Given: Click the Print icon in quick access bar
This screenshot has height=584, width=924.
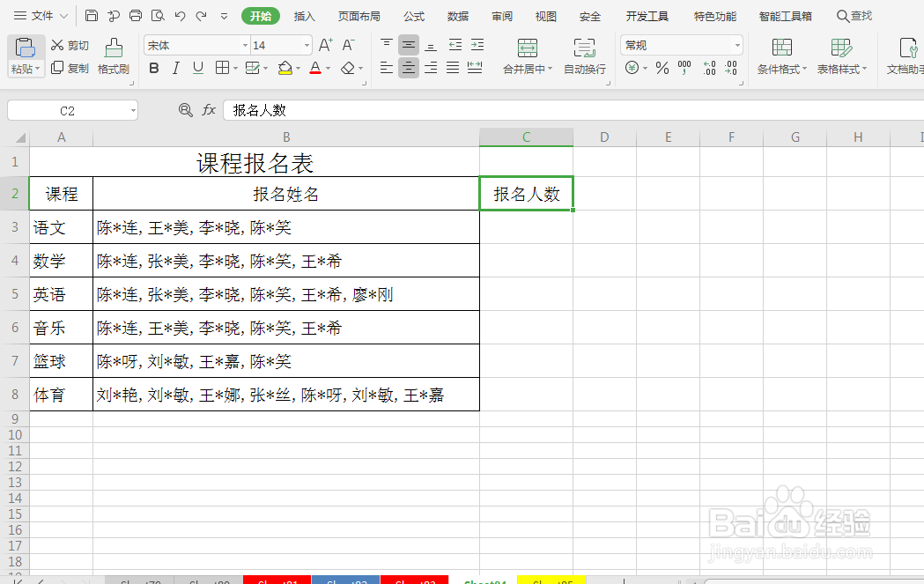Looking at the screenshot, I should [x=136, y=16].
